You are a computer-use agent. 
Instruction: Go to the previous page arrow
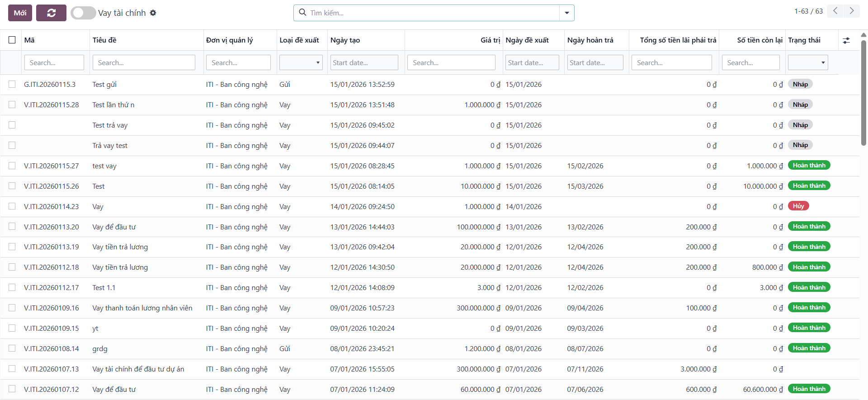[x=835, y=11]
